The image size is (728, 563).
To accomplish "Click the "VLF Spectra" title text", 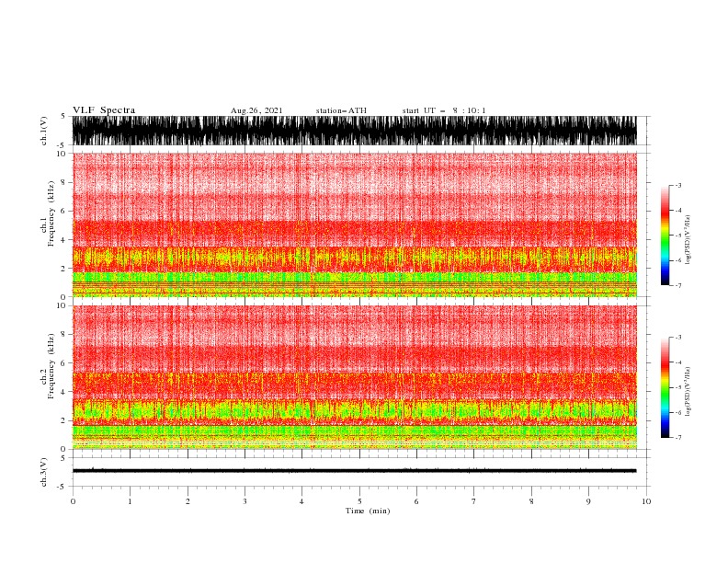I will pos(104,110).
